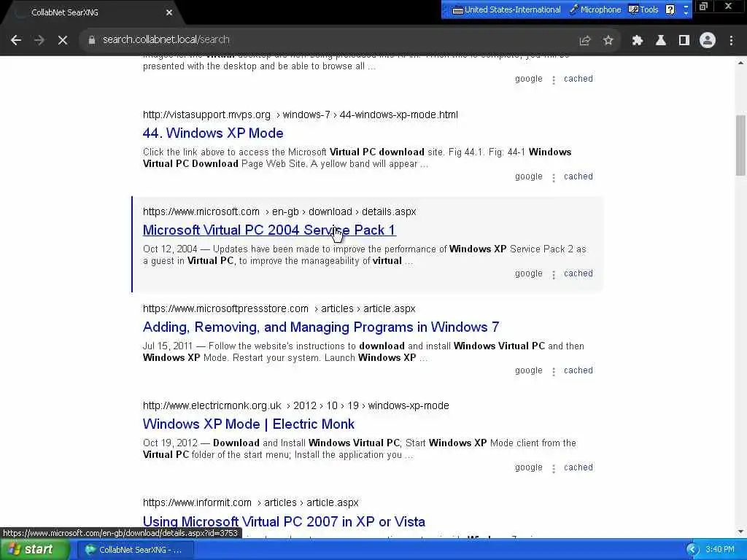The image size is (747, 560).
Task: Open United States-International keyboard layout
Action: pyautogui.click(x=506, y=9)
